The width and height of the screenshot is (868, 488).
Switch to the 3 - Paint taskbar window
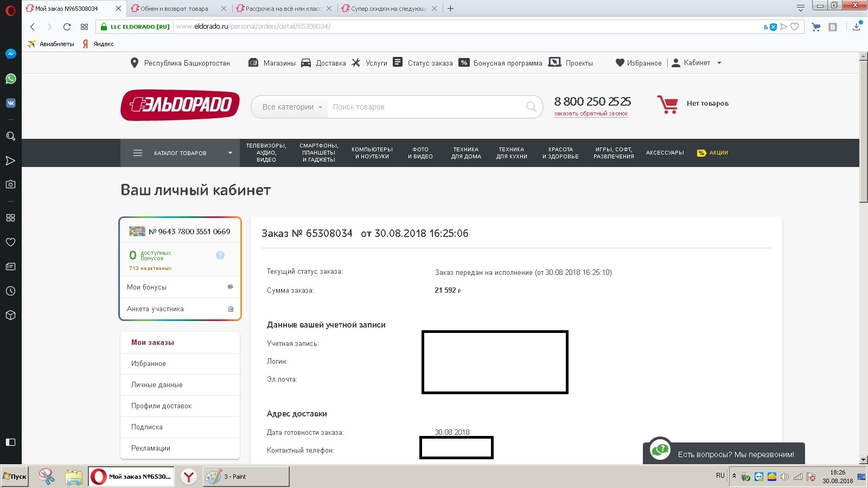(x=246, y=477)
